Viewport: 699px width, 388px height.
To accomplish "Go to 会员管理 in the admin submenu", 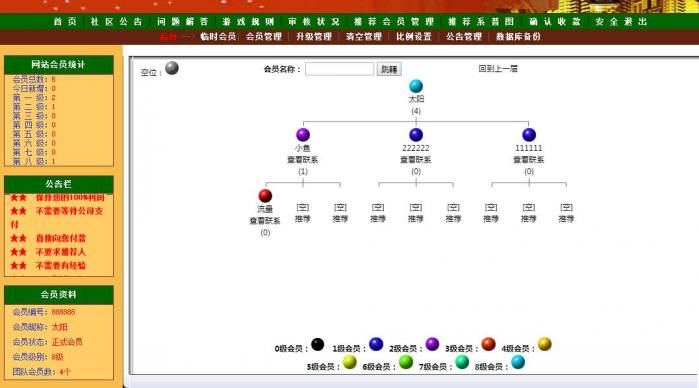I will (264, 37).
